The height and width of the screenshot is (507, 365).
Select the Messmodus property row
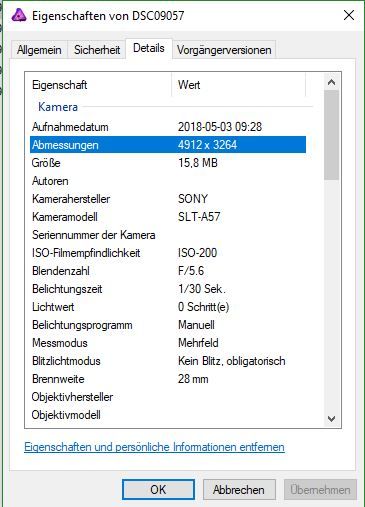pos(168,343)
